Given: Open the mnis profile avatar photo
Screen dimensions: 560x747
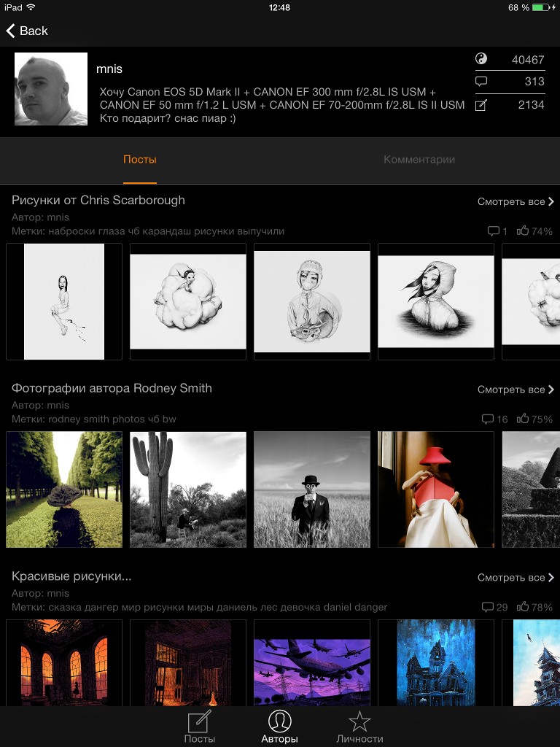Looking at the screenshot, I should pos(51,89).
